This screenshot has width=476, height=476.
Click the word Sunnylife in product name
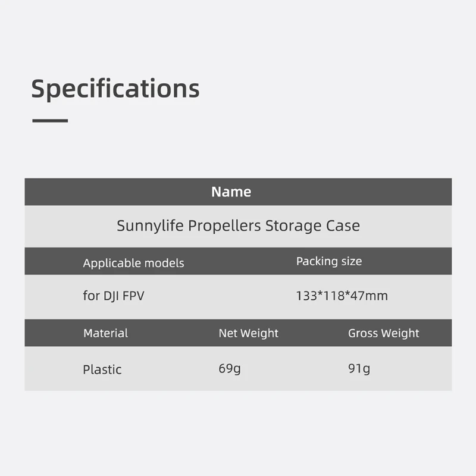pyautogui.click(x=150, y=226)
